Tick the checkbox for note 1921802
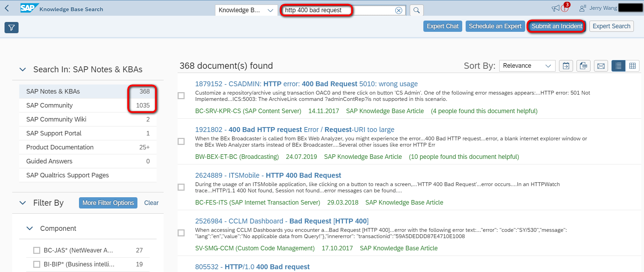Image resolution: width=644 pixels, height=272 pixels. click(181, 141)
